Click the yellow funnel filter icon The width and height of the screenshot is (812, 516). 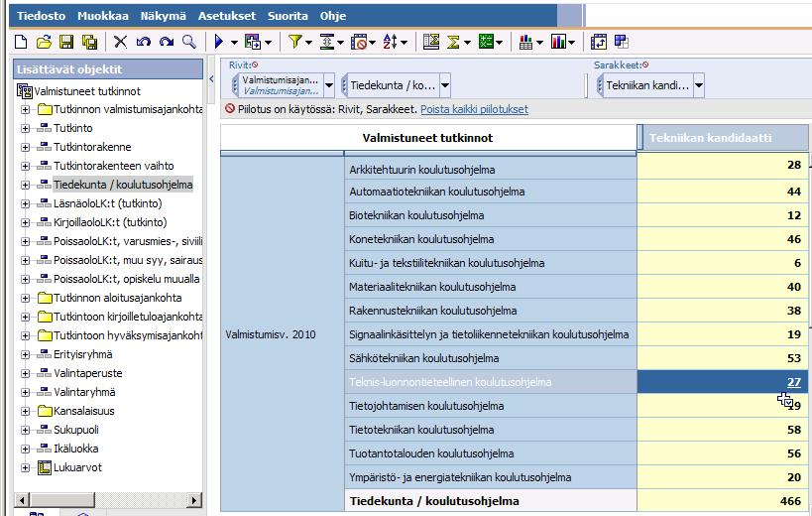295,42
